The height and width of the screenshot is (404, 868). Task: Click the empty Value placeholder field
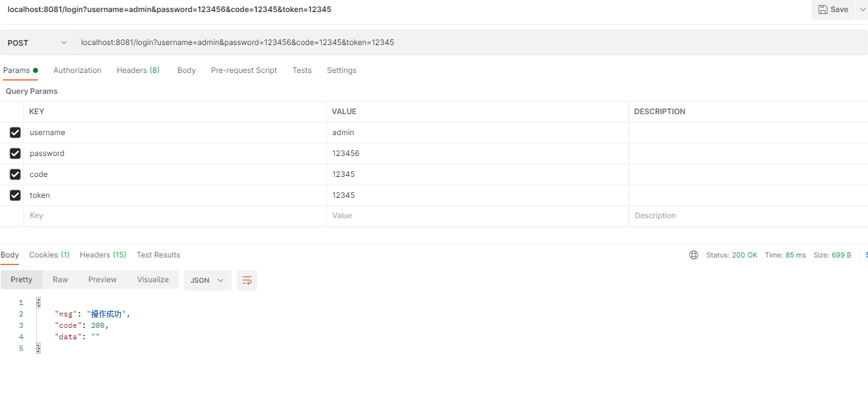478,216
